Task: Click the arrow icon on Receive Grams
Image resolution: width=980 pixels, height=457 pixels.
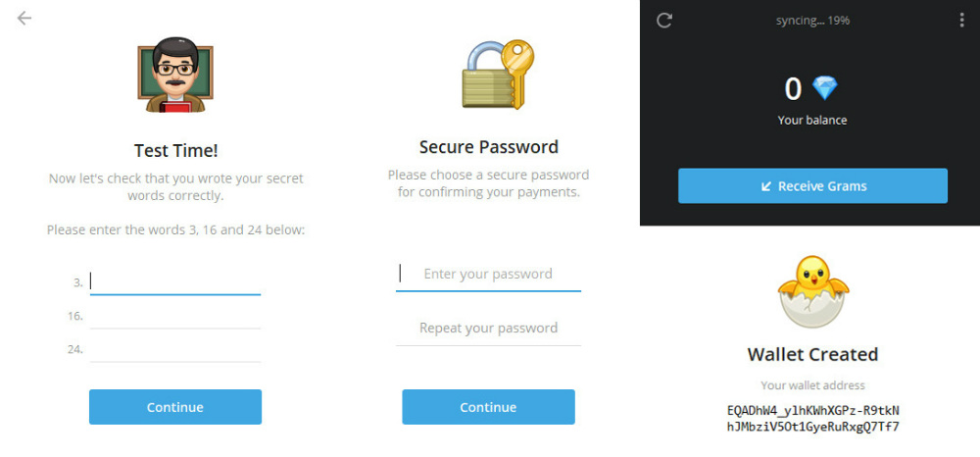Action: (765, 186)
